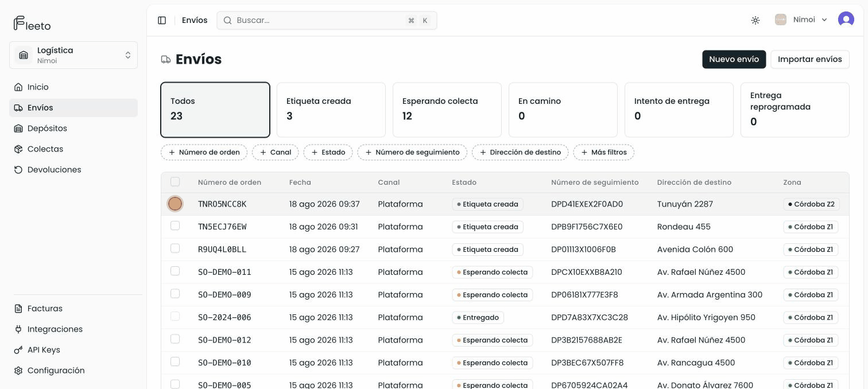Viewport: 868px width, 389px height.
Task: Click the Nimoi organization logo
Action: (x=781, y=20)
